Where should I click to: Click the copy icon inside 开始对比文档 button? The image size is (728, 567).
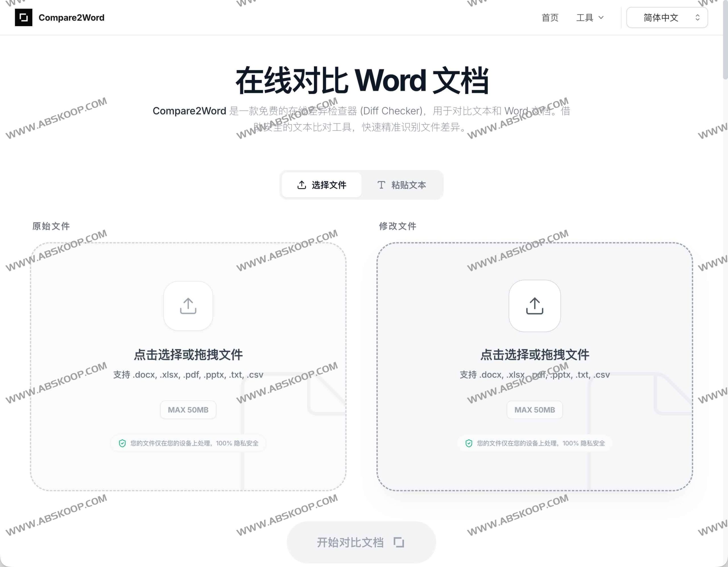click(x=399, y=542)
